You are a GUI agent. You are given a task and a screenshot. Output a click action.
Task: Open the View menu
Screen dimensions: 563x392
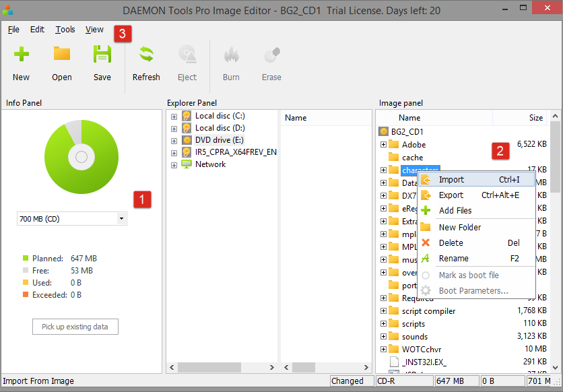(94, 30)
